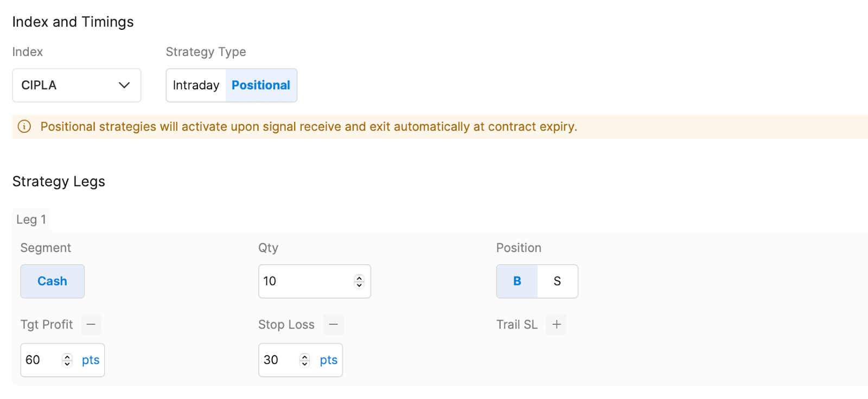Toggle Tgt Profit pts unit
The image size is (868, 399).
click(91, 360)
